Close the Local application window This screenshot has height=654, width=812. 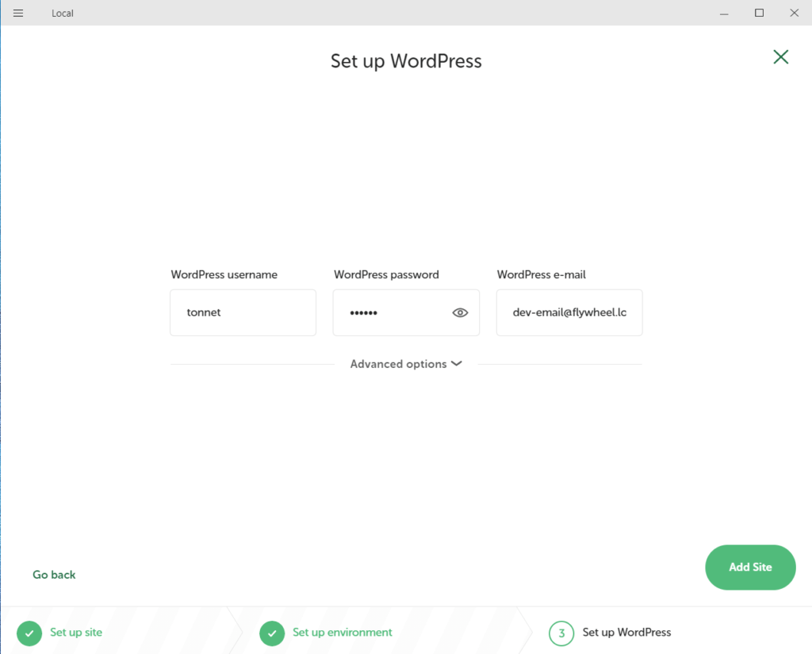coord(794,13)
